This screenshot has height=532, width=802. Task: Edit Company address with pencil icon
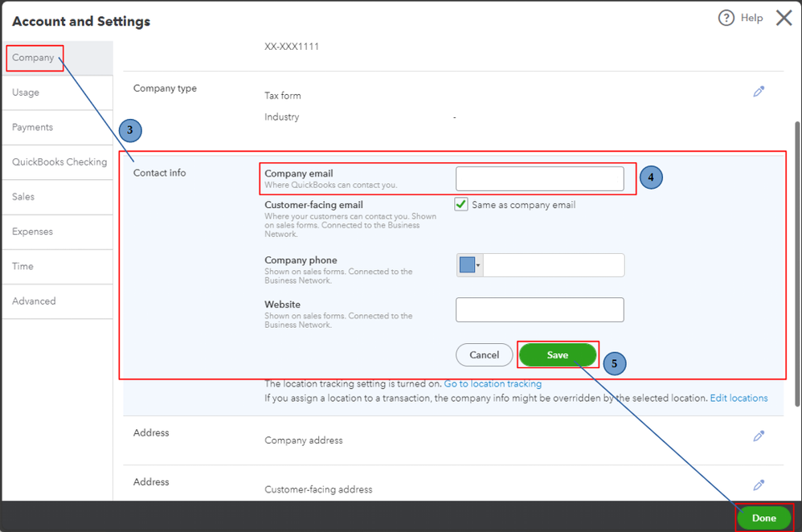tap(759, 436)
